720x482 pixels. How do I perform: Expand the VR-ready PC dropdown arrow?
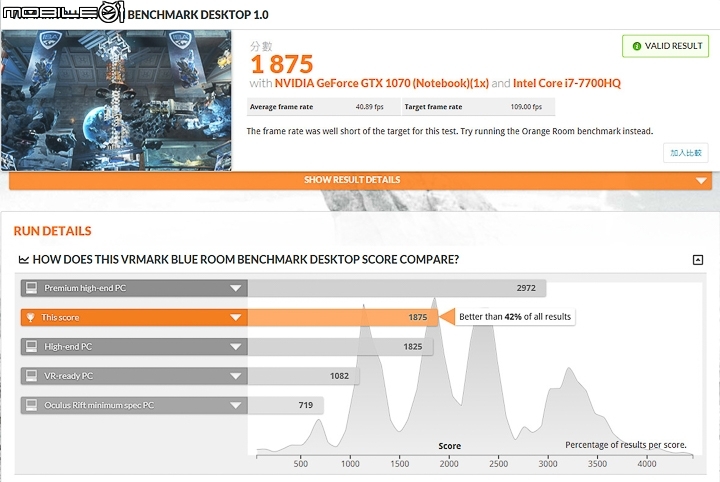coord(236,376)
